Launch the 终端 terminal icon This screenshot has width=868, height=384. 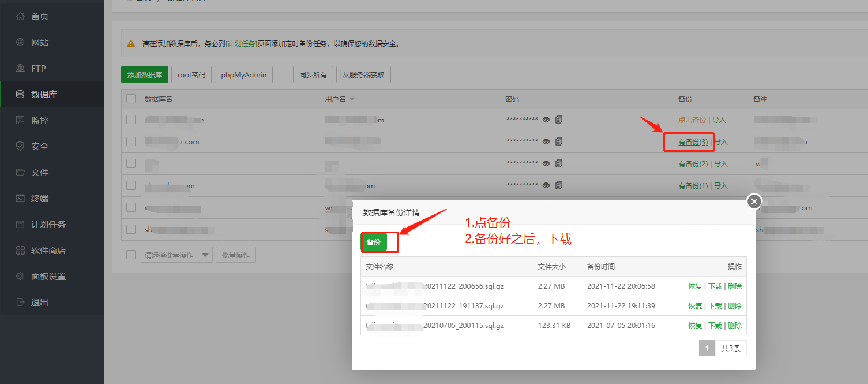coord(21,198)
